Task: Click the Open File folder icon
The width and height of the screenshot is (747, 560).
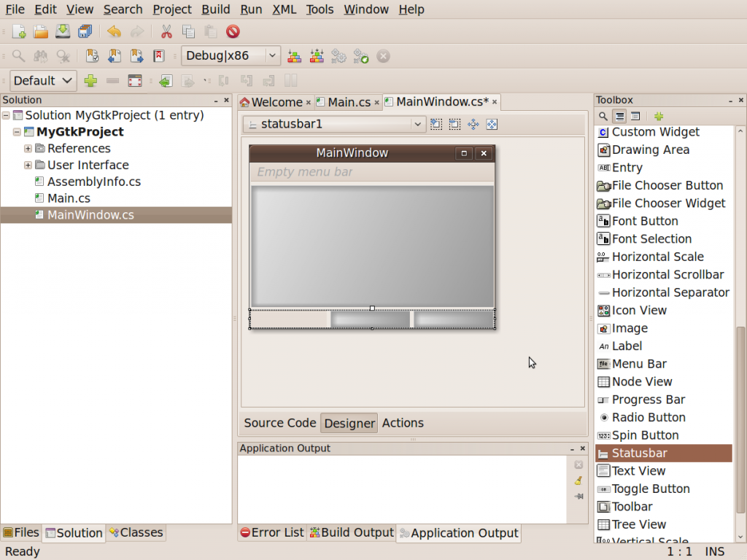Action: (x=41, y=31)
